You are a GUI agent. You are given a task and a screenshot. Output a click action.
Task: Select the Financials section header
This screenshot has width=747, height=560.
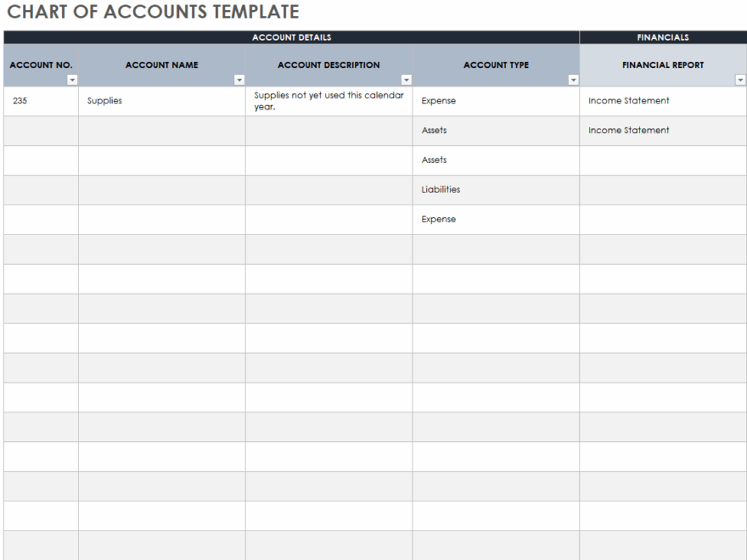pos(663,37)
